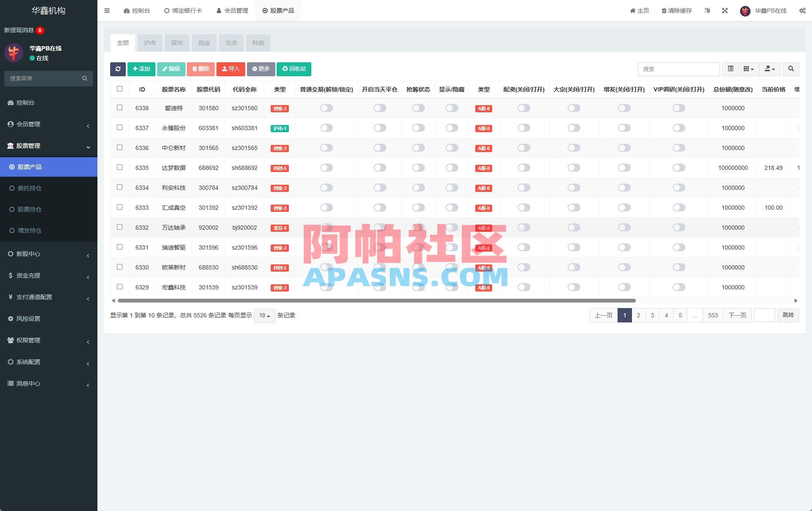
Task: Open the export dropdown in table toolbar
Action: pyautogui.click(x=770, y=69)
